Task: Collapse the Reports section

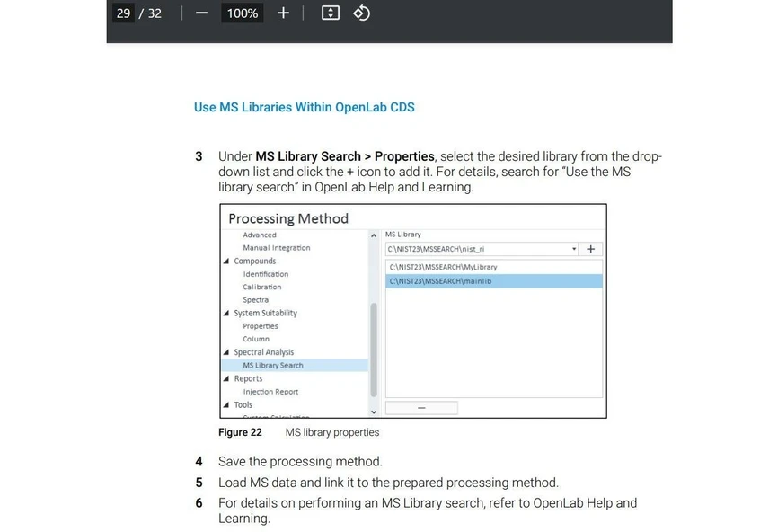Action: pyautogui.click(x=226, y=378)
